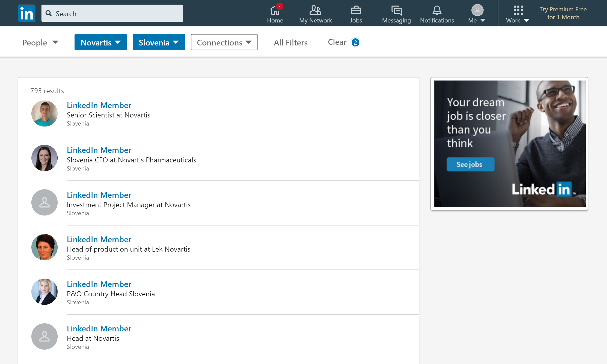This screenshot has width=607, height=364.
Task: Click the LinkedIn logo in the ad
Action: [x=544, y=189]
